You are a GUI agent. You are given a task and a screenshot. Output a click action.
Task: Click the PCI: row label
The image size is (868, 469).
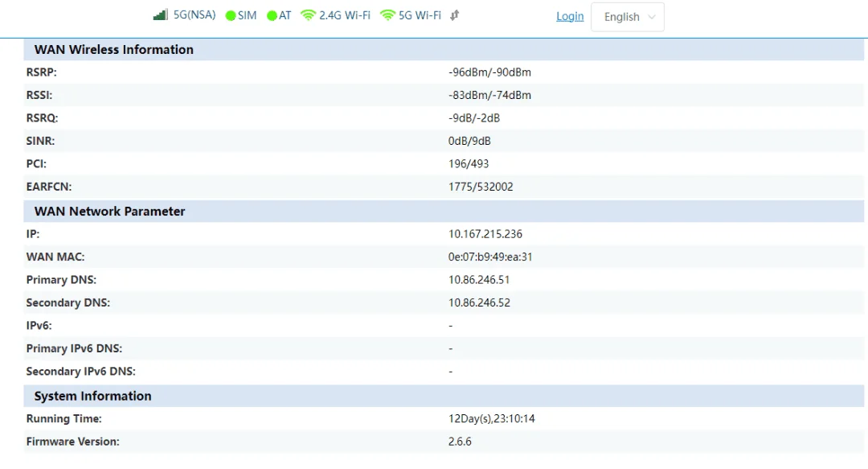coord(36,164)
